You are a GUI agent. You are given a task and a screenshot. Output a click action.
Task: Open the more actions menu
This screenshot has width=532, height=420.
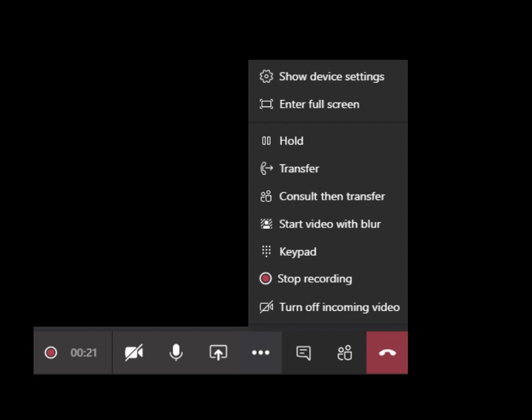point(261,353)
